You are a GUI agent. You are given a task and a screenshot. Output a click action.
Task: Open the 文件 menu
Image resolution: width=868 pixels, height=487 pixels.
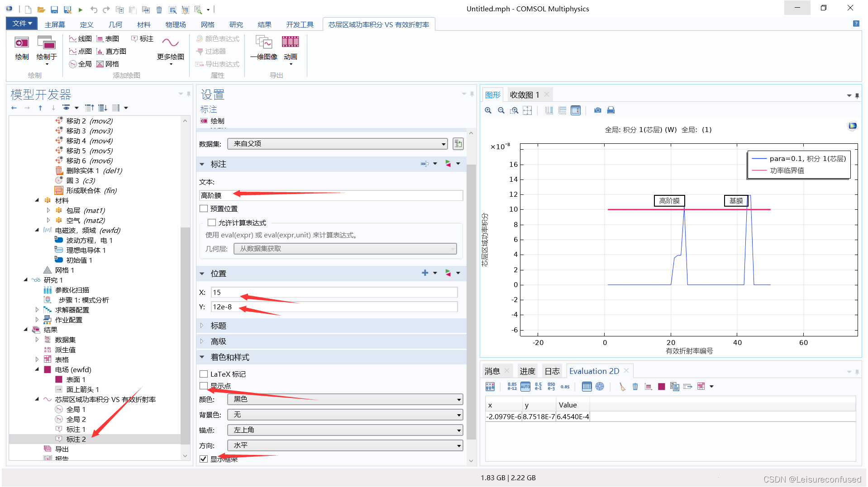(x=22, y=24)
